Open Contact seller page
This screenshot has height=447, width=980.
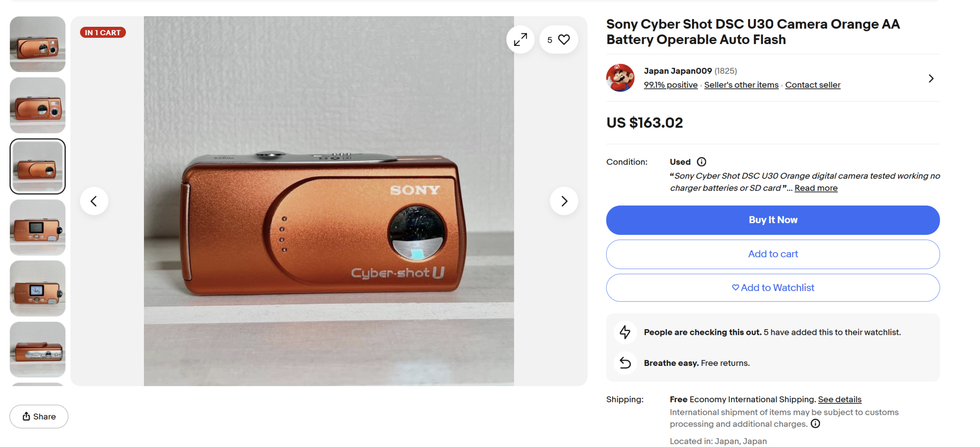coord(812,85)
